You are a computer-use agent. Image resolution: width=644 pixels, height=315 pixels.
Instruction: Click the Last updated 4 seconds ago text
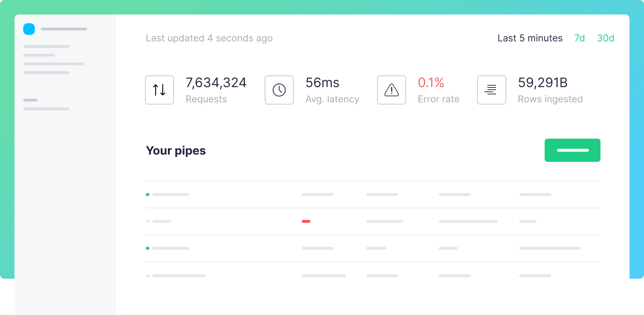(209, 38)
